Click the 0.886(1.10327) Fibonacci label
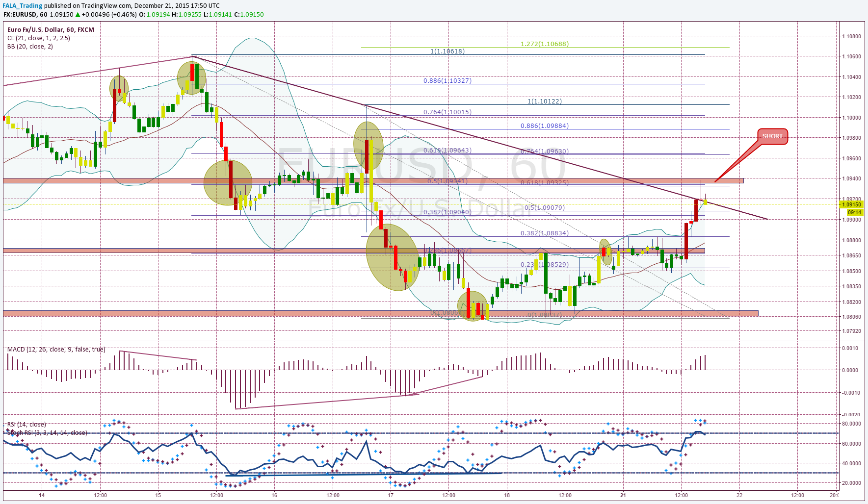 [447, 80]
